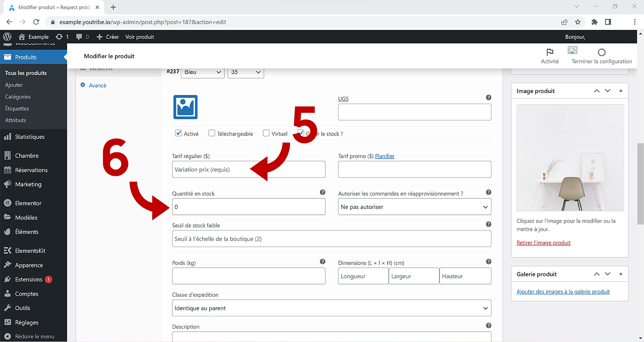644x342 pixels.
Task: Click Retirer l'image produit link
Action: (543, 243)
